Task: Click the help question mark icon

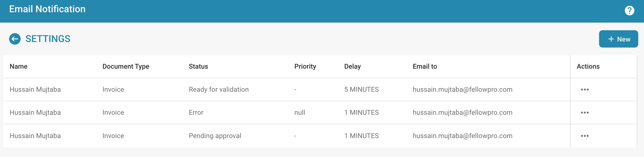Action: coord(629,11)
